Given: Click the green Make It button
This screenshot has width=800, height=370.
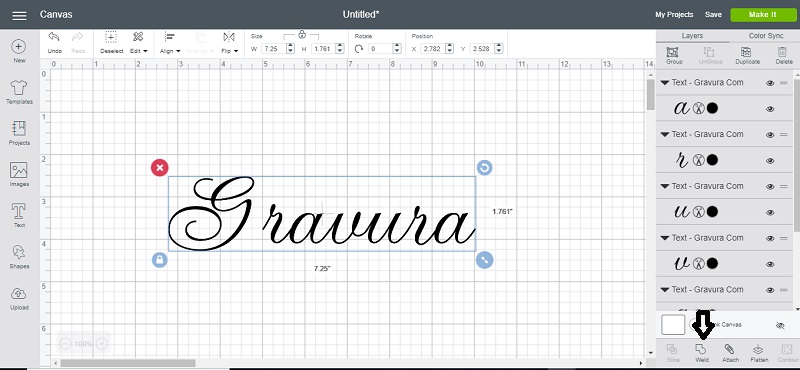Looking at the screenshot, I should pos(762,15).
